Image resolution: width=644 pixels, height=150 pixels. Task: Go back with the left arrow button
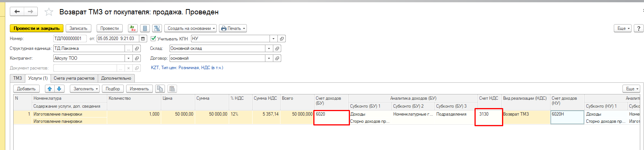coord(17,12)
